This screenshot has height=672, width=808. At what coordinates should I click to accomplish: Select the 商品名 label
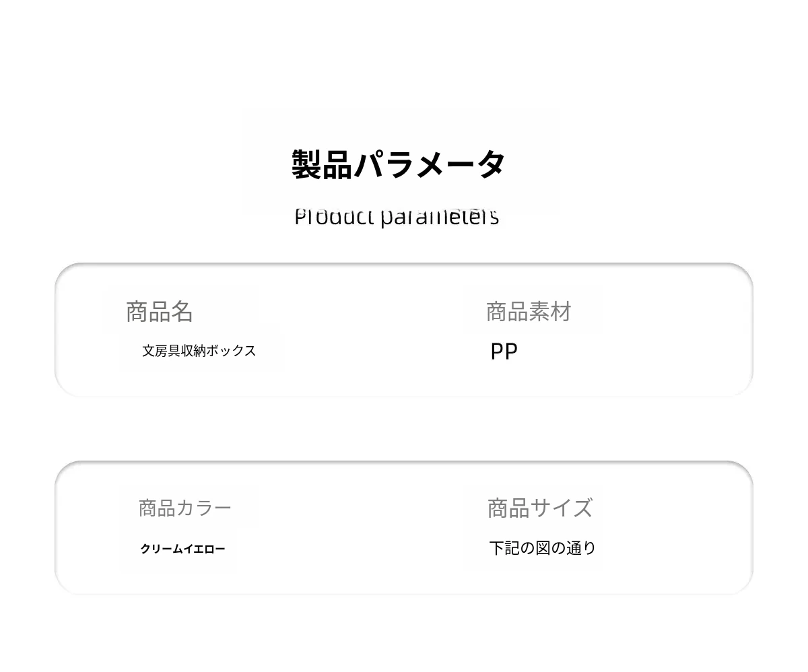point(160,312)
